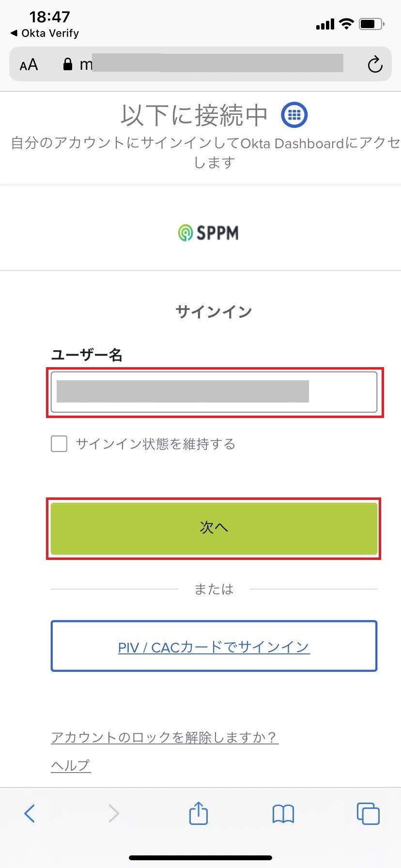This screenshot has height=868, width=401.
Task: Return to Okta Verify app
Action: pos(45,33)
